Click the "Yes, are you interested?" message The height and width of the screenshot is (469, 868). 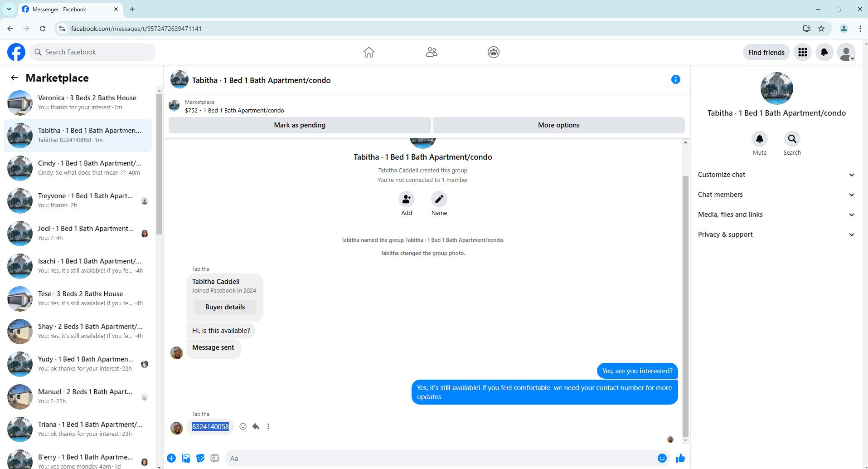click(x=637, y=371)
